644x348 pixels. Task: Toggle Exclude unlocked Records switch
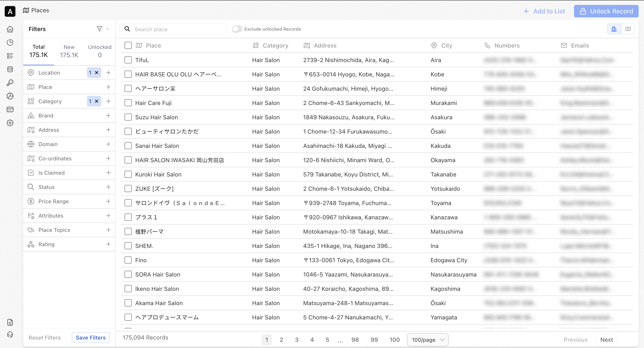(x=237, y=29)
